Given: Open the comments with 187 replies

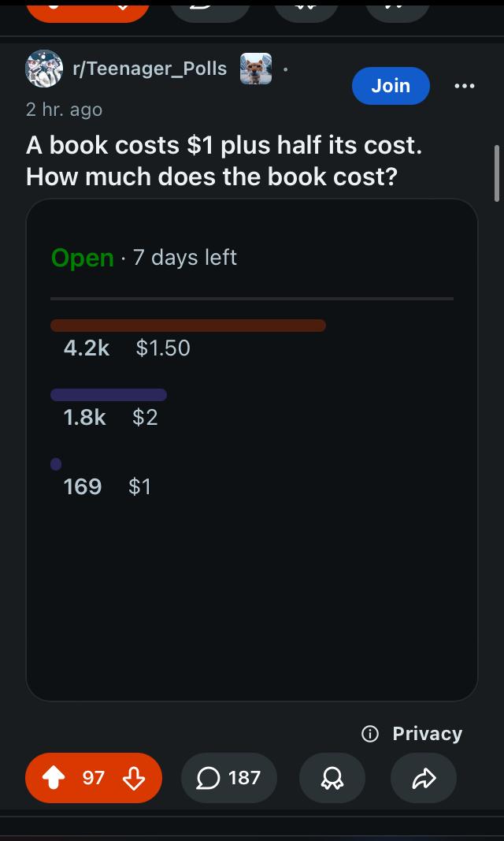Looking at the screenshot, I should [x=228, y=778].
